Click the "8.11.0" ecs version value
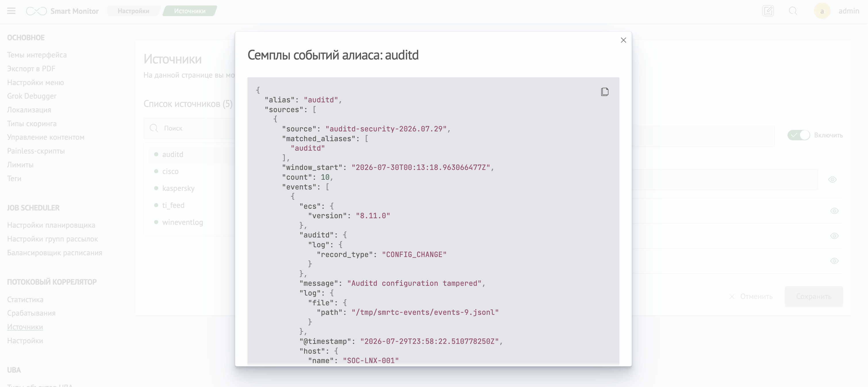Viewport: 868px width, 387px height. click(x=373, y=216)
